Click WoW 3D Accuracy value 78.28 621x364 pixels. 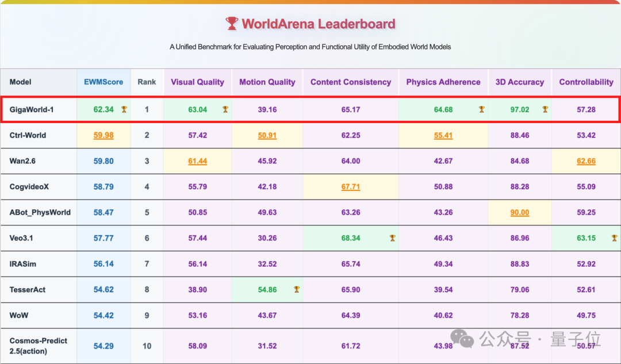tap(520, 315)
